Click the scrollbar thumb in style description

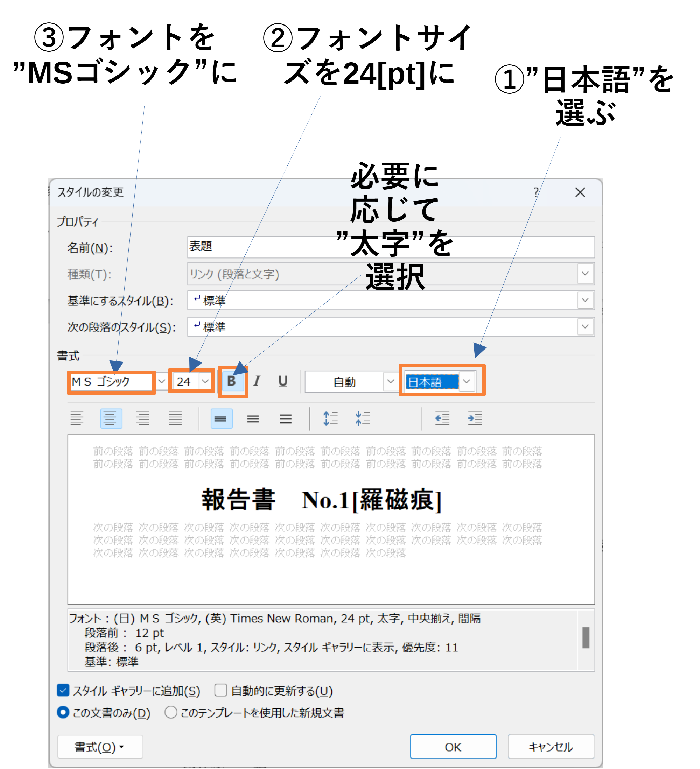click(587, 638)
